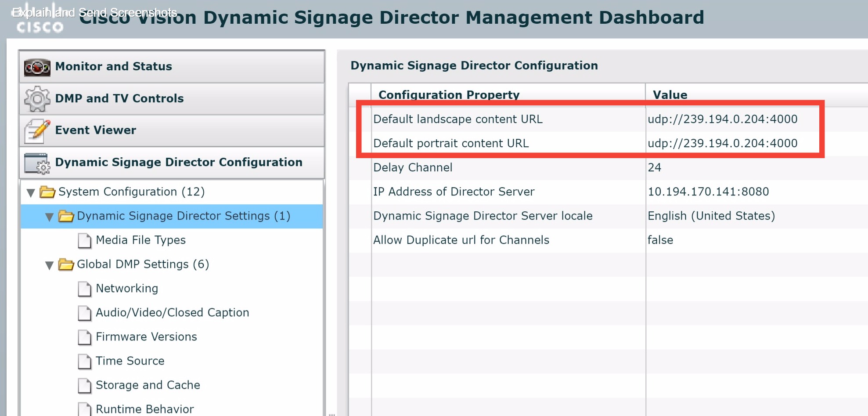
Task: Click the Cisco logo
Action: [x=39, y=18]
